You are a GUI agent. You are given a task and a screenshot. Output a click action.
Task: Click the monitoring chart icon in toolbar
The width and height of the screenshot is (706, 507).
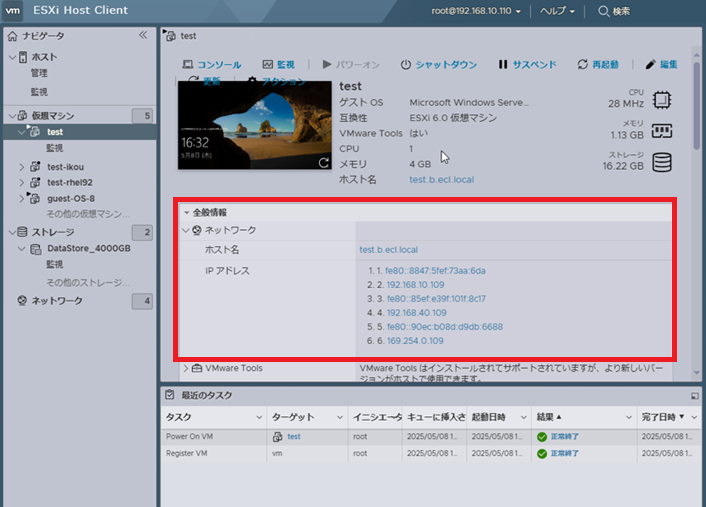pos(268,65)
